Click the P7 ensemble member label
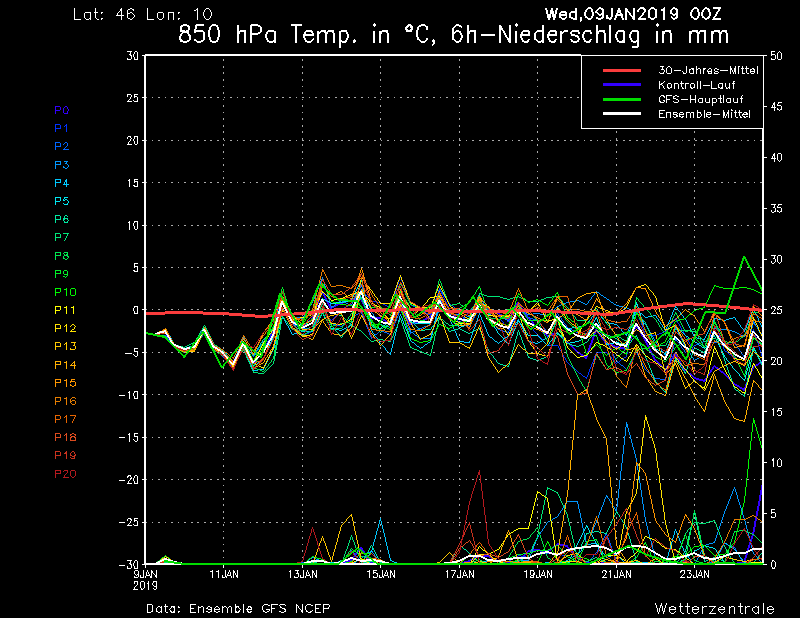 [x=62, y=237]
